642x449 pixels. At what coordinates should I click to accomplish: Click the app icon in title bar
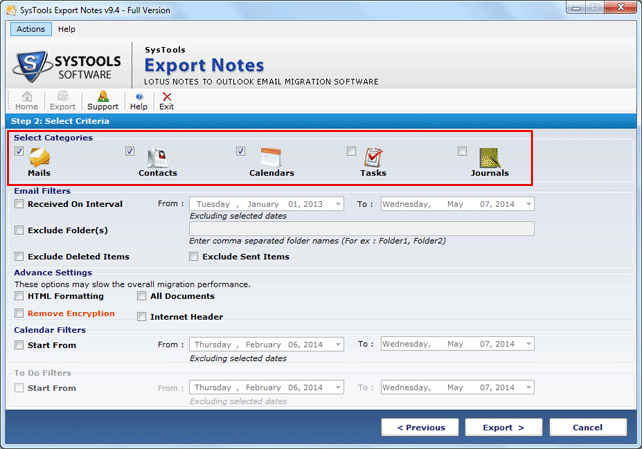(x=11, y=10)
